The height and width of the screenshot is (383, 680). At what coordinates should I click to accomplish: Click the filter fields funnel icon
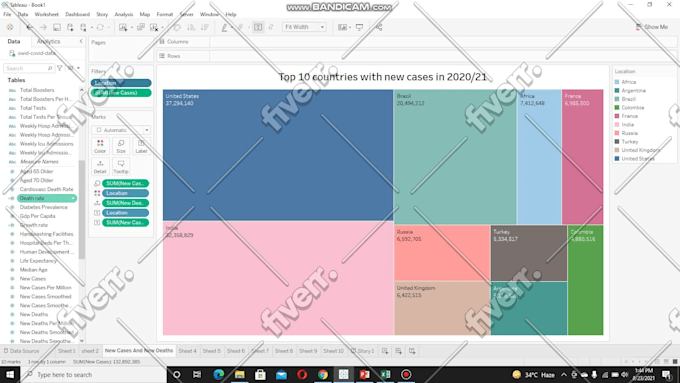click(60, 68)
